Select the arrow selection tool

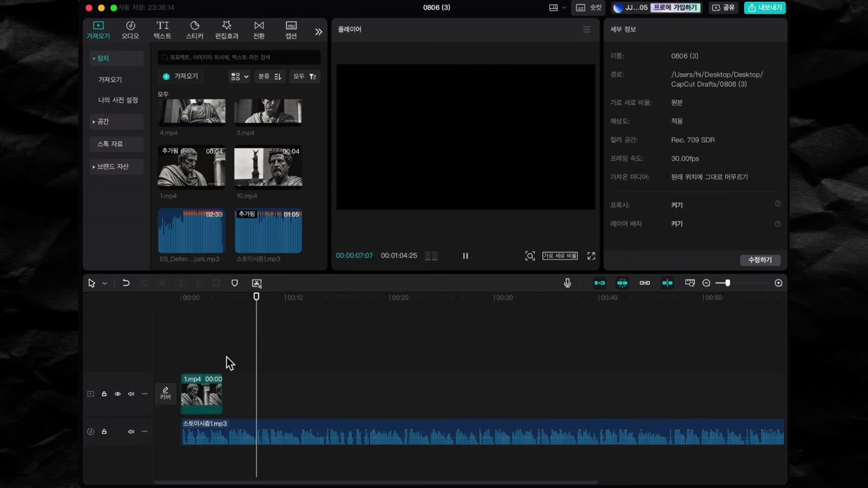pos(92,283)
